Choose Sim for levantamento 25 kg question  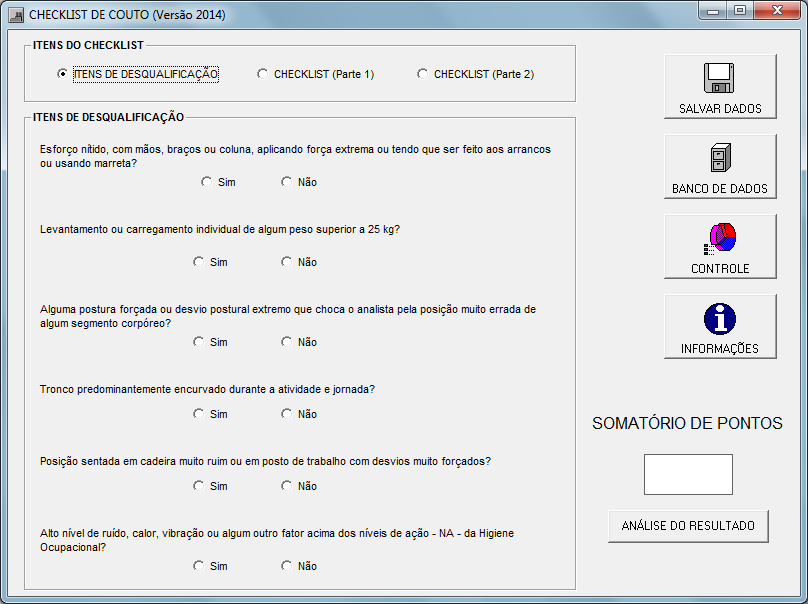210,262
